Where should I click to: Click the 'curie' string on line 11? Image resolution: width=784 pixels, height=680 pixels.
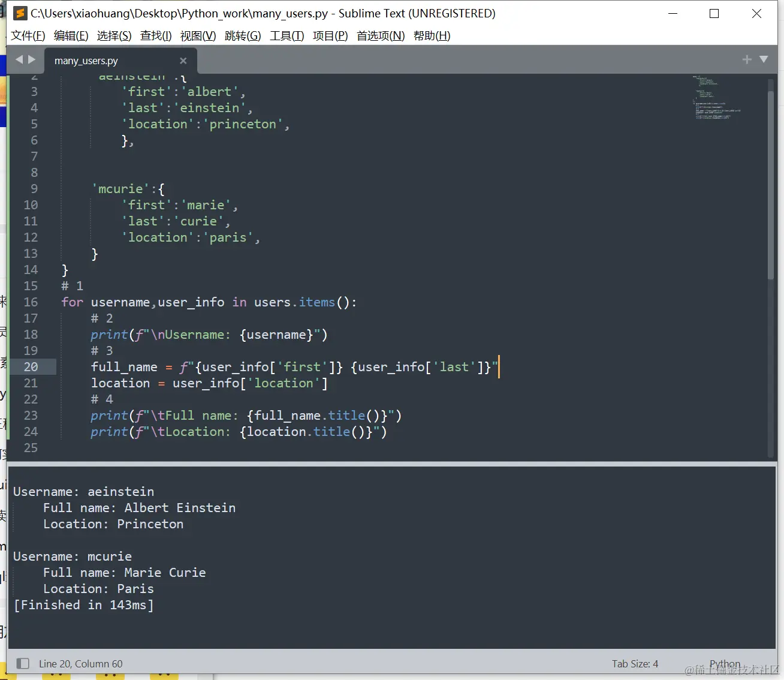tap(198, 221)
